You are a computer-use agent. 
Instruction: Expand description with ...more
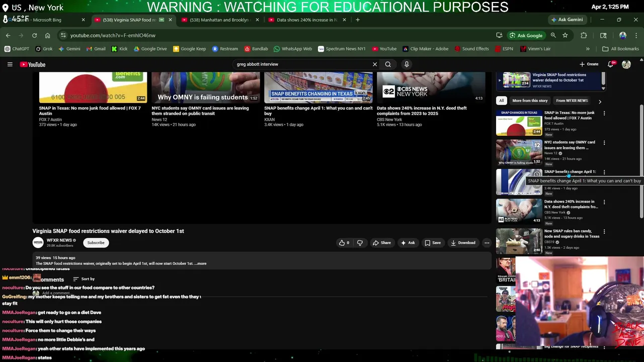[x=200, y=263]
